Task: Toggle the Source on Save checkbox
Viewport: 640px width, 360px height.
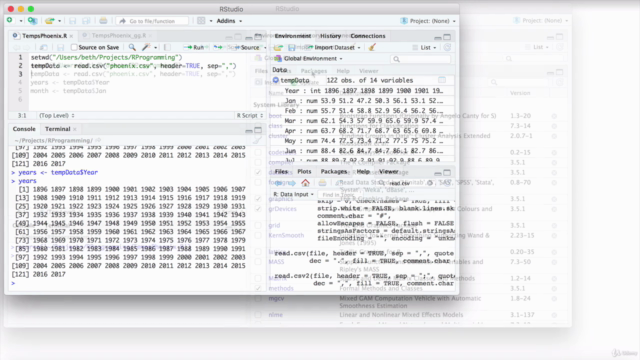Action: pyautogui.click(x=74, y=47)
